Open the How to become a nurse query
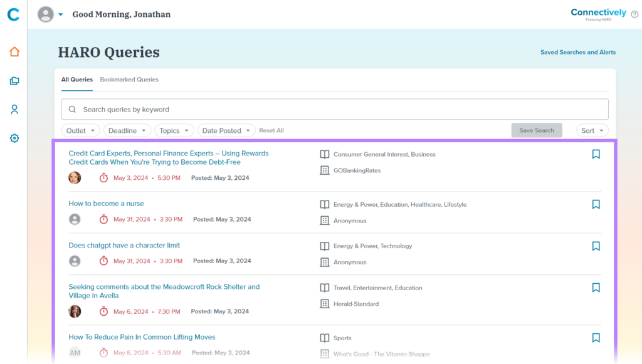Screen dimensions: 642x364 tap(107, 204)
